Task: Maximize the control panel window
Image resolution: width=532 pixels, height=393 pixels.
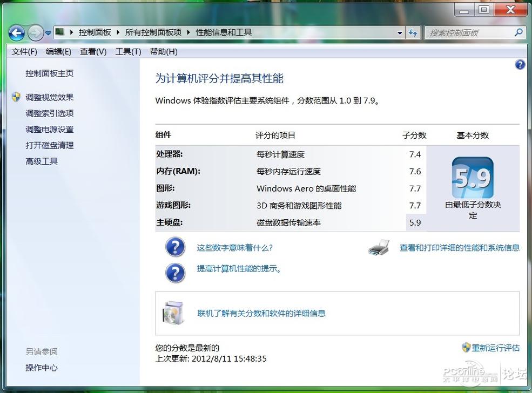Action: coord(484,10)
